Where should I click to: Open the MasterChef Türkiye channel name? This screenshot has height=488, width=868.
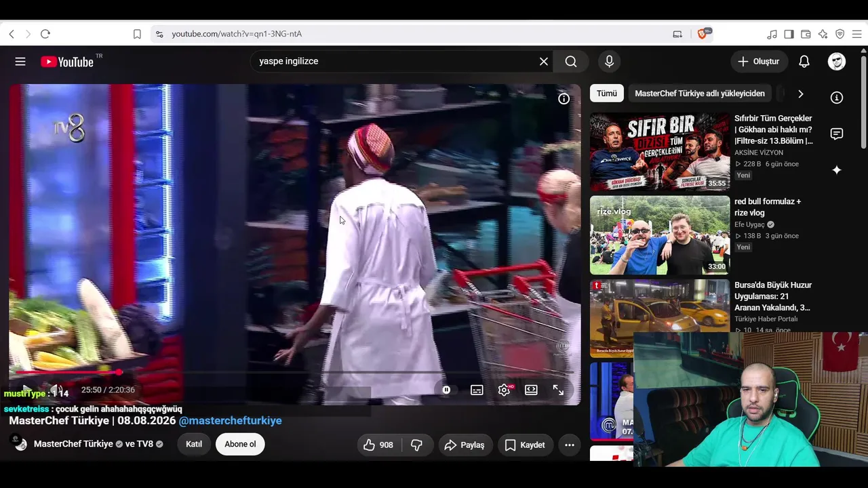coord(73,445)
